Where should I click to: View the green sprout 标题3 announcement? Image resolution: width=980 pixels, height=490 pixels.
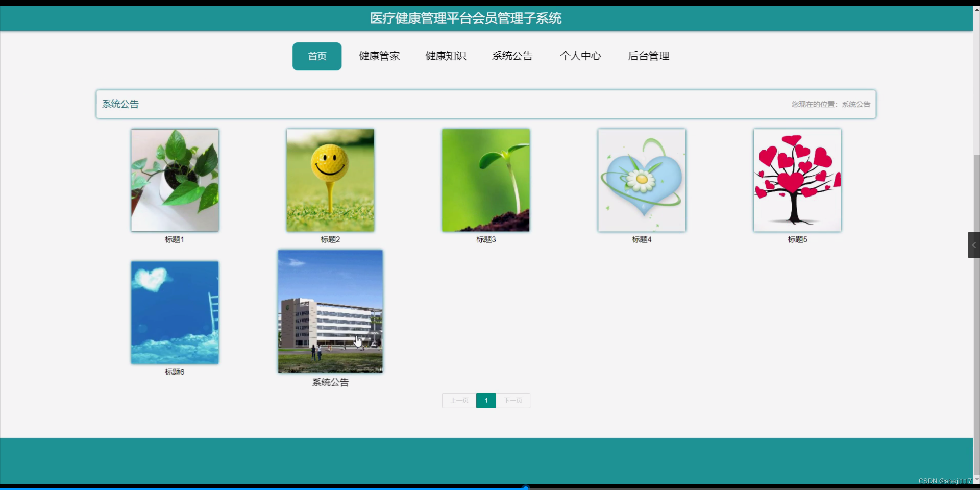click(x=485, y=180)
